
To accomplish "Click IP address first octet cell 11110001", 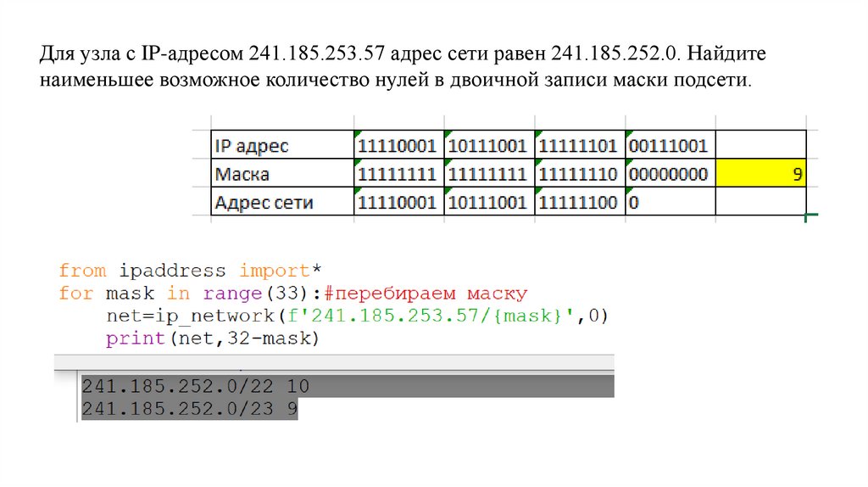I will tap(398, 145).
